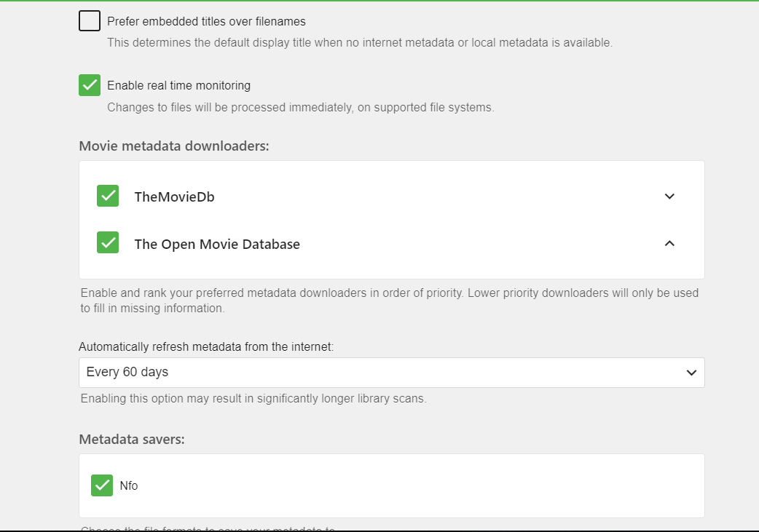Viewport: 759px width, 532px height.
Task: Click The Open Movie Database name
Action: (217, 245)
